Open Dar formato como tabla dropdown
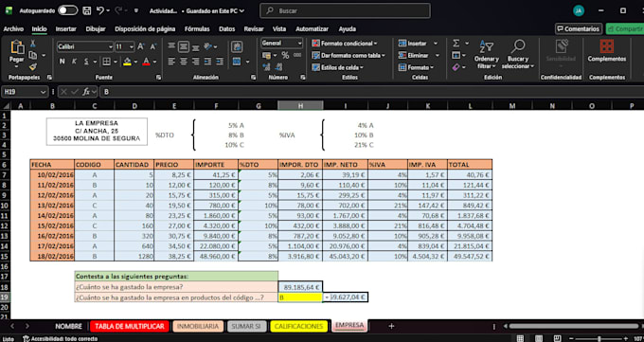 pyautogui.click(x=349, y=55)
